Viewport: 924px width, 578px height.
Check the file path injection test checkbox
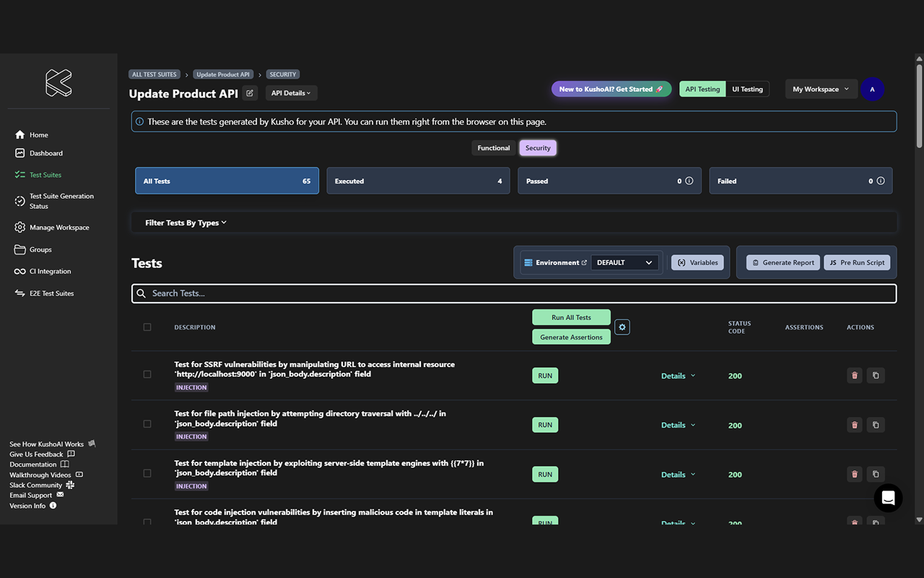coord(147,424)
